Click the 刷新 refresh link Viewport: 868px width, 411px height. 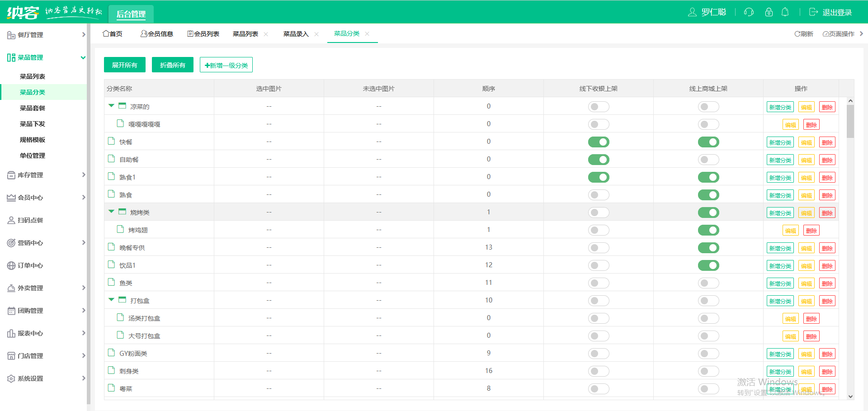(804, 34)
